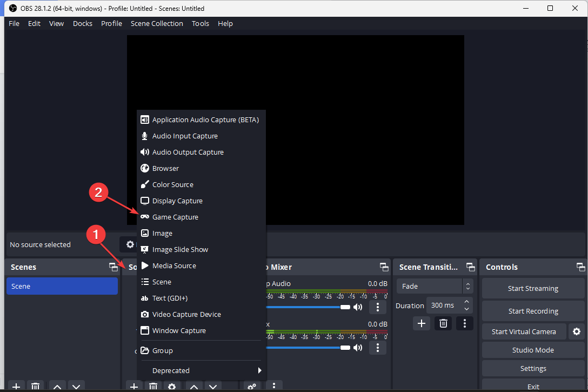Open virtual camera settings gear
The width and height of the screenshot is (588, 392).
pos(576,331)
